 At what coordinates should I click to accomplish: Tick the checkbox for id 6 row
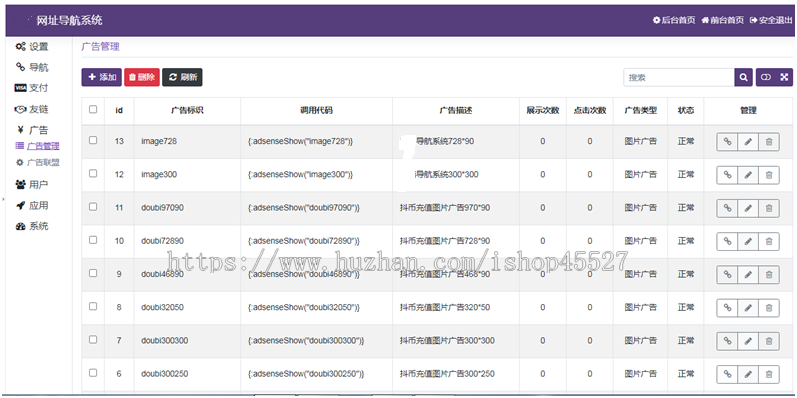[93, 373]
